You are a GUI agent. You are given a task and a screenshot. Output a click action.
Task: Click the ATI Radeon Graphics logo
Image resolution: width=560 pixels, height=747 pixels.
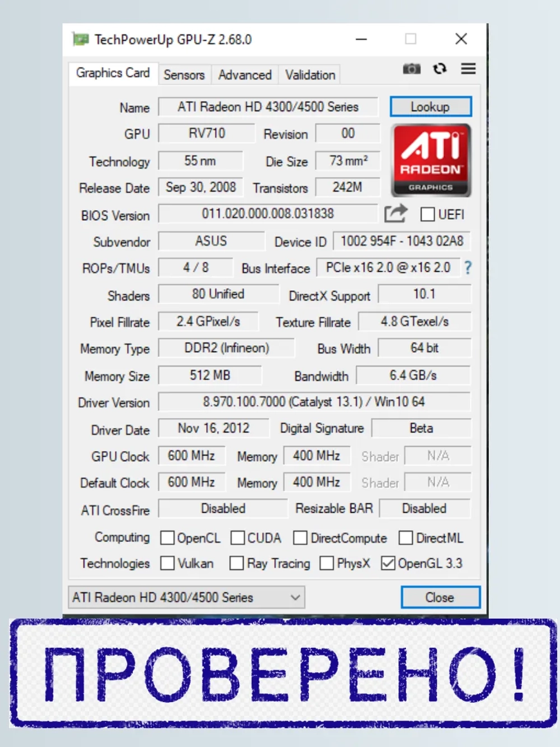[431, 160]
